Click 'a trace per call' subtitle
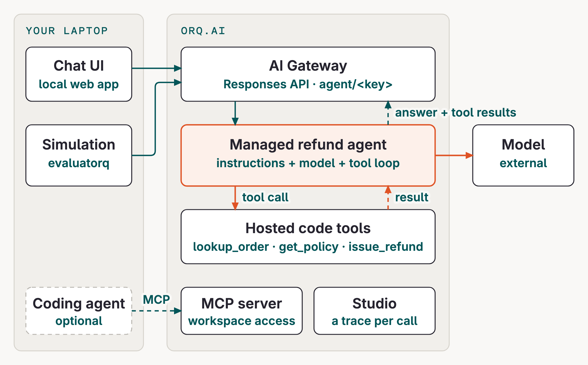 click(375, 321)
